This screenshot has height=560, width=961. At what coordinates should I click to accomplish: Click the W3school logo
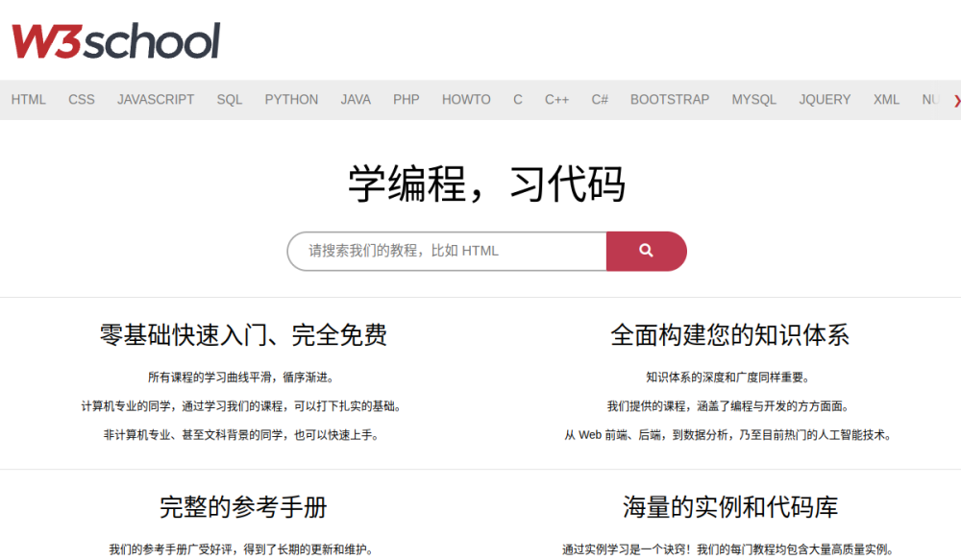116,40
